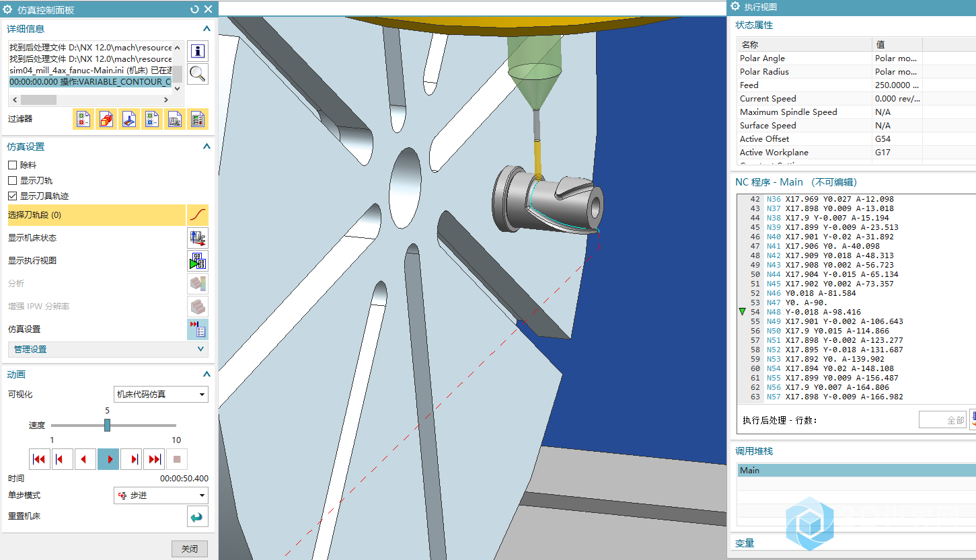This screenshot has width=976, height=560.
Task: Select the highlighted VARIABLE_CONTOUR operation log line
Action: click(x=90, y=81)
